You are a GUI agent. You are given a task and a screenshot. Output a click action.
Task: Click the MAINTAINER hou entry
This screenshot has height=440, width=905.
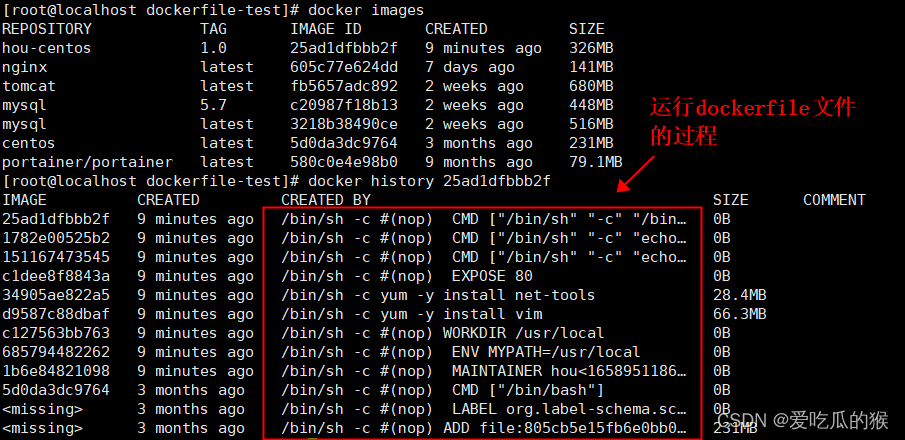484,372
